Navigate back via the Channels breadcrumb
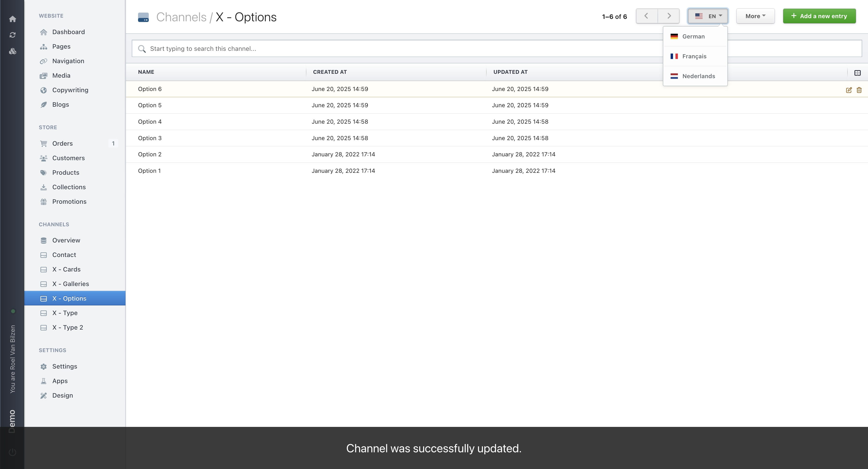 point(182,17)
